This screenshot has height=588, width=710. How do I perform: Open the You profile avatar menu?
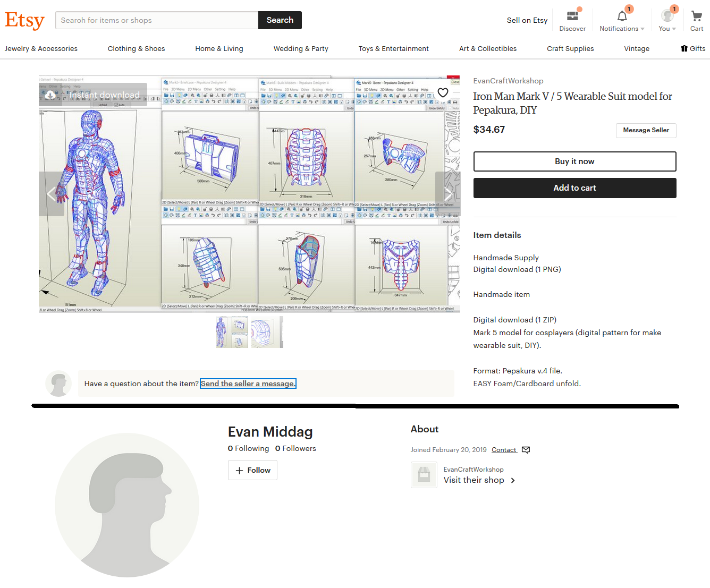[x=667, y=16]
